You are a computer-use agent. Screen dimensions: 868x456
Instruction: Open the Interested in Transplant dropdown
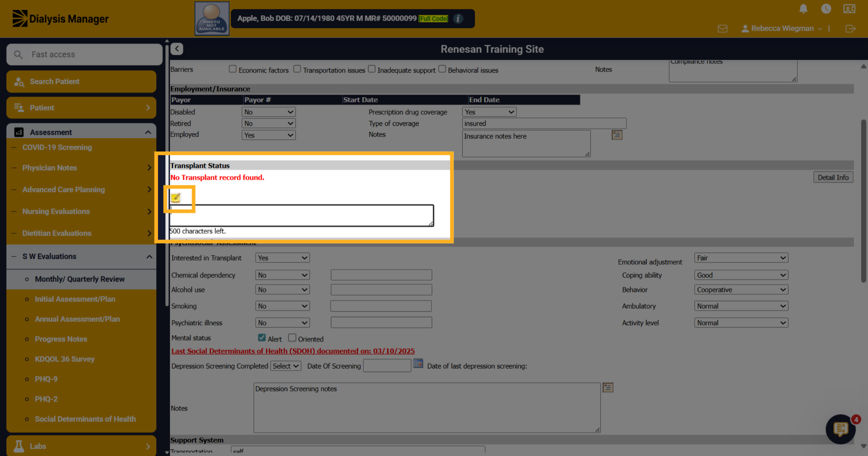[x=282, y=258]
